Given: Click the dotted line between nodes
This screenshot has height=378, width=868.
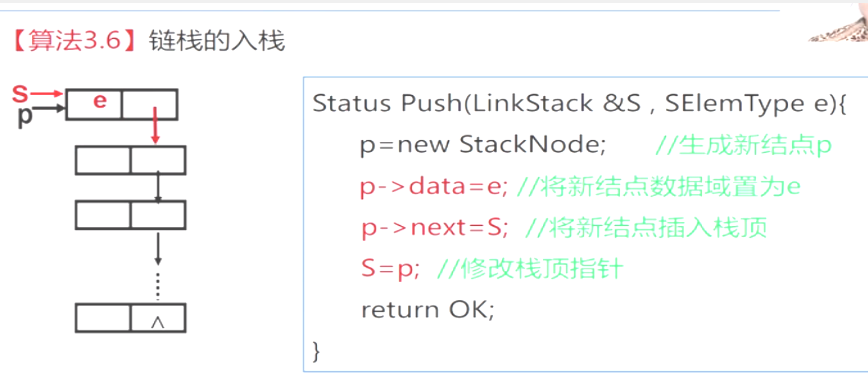Looking at the screenshot, I should (158, 284).
